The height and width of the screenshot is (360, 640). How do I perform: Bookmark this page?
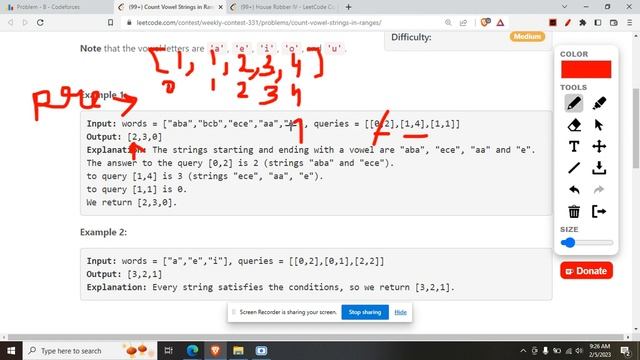(x=110, y=22)
